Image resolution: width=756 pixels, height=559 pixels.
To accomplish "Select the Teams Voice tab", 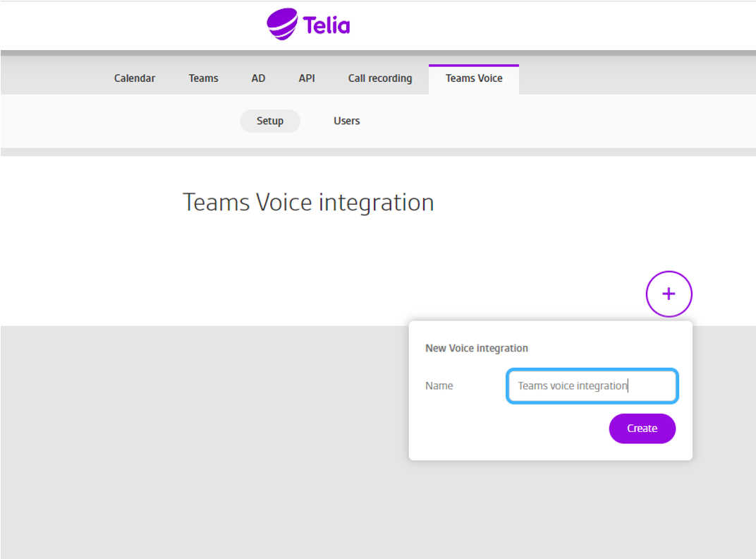I will pyautogui.click(x=474, y=78).
